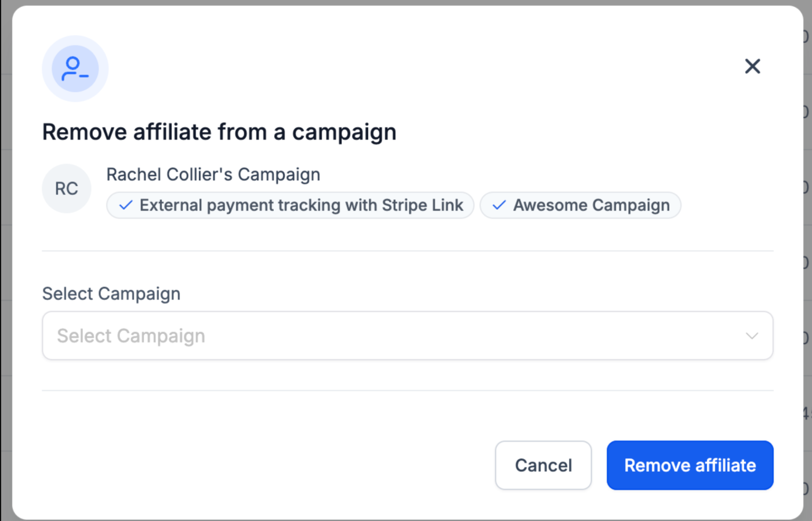Click the RC avatar circle

67,188
